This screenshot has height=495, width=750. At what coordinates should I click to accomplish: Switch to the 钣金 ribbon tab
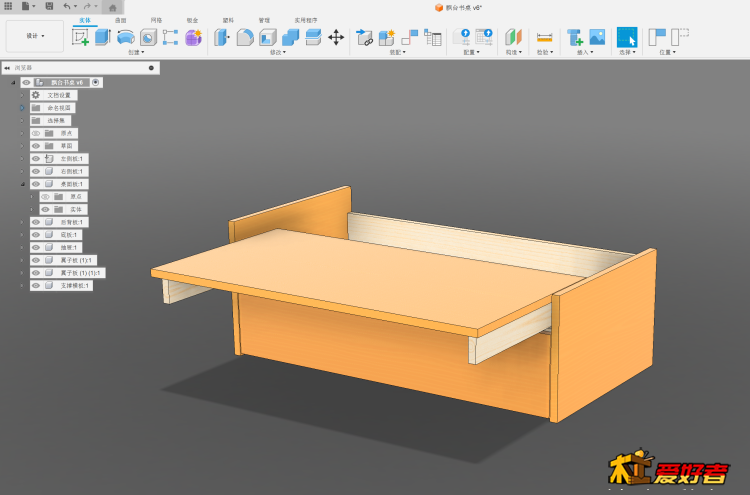tap(191, 19)
